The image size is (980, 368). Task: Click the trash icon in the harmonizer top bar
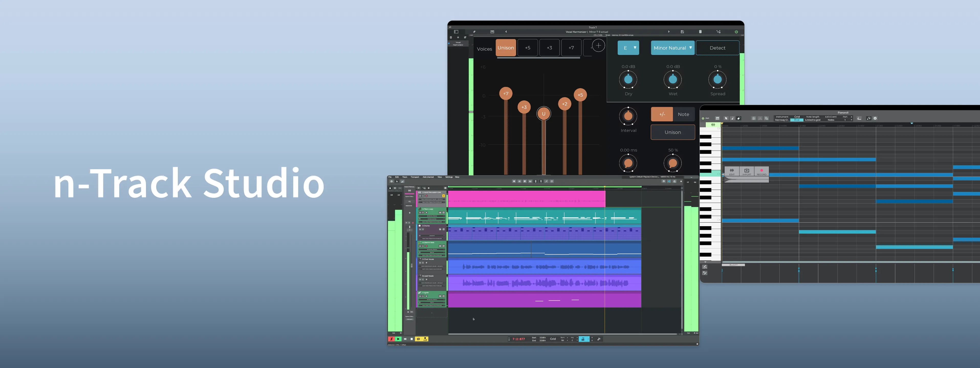pos(700,32)
